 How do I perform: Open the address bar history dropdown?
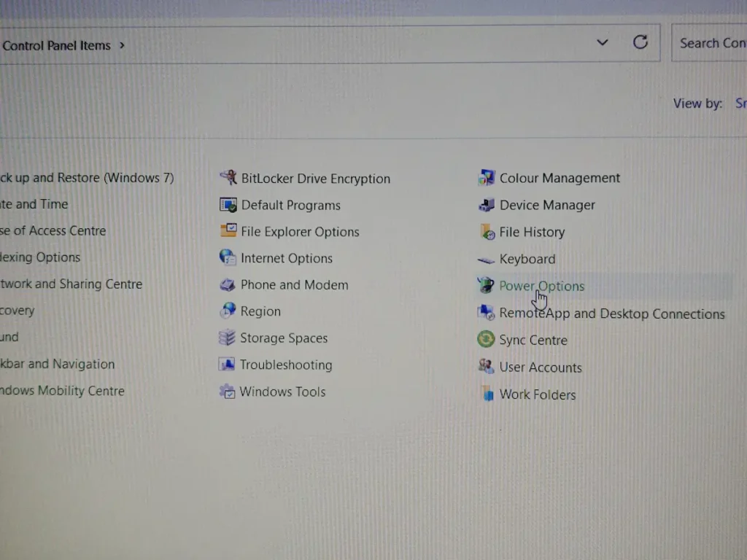click(x=603, y=42)
